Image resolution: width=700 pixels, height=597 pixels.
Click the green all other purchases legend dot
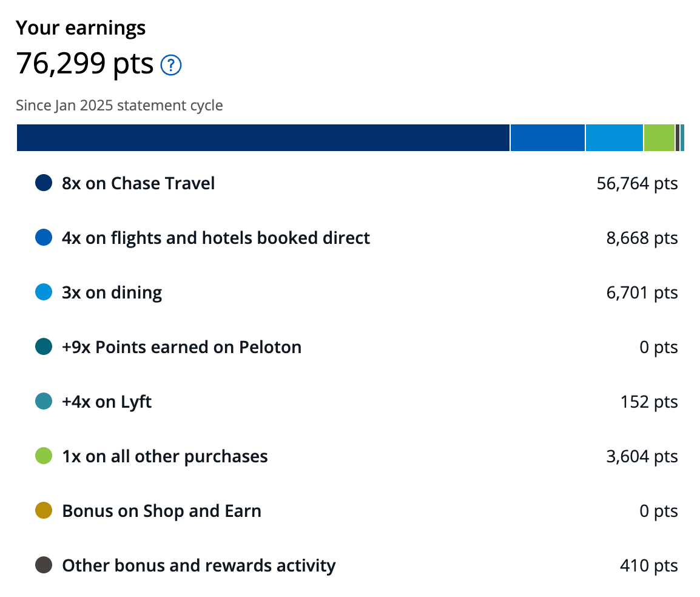pyautogui.click(x=43, y=456)
